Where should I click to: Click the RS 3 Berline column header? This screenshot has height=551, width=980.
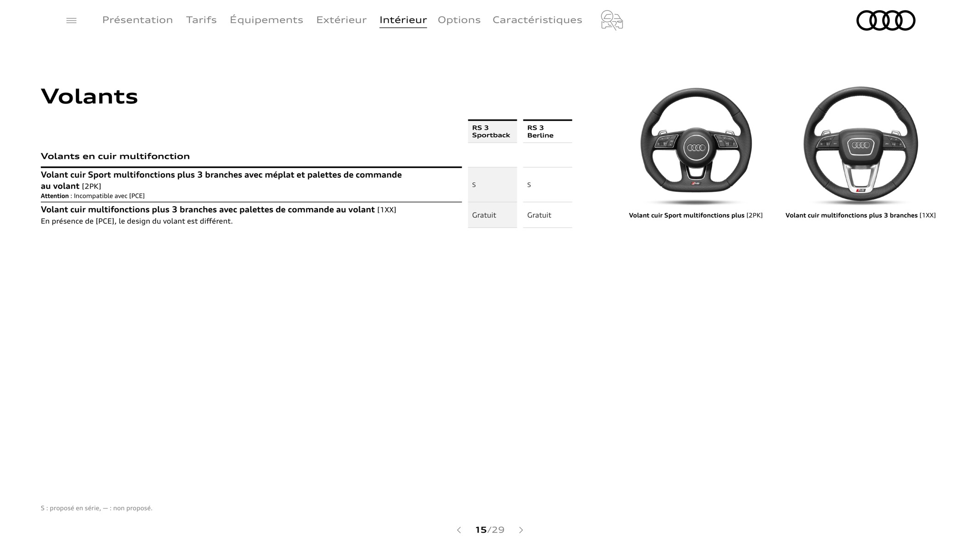pos(547,131)
